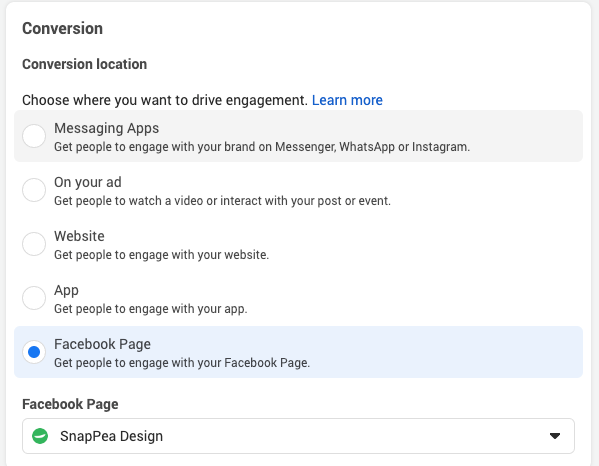Select the On your ad radio button
This screenshot has width=599, height=466.
[34, 190]
